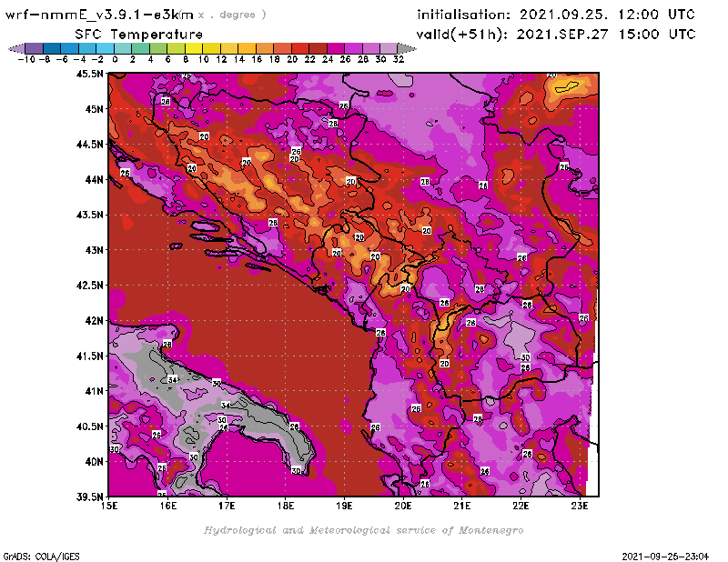Select the 16E longitude axis label
Viewport: 728px width, 562px height.
click(168, 506)
